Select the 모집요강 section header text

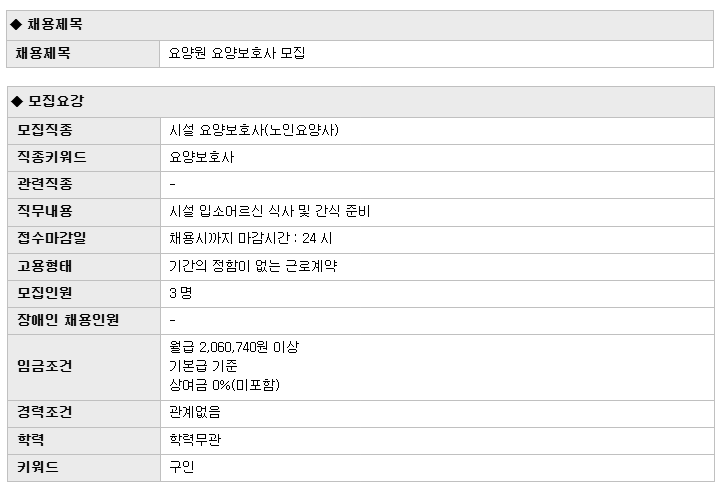click(56, 101)
